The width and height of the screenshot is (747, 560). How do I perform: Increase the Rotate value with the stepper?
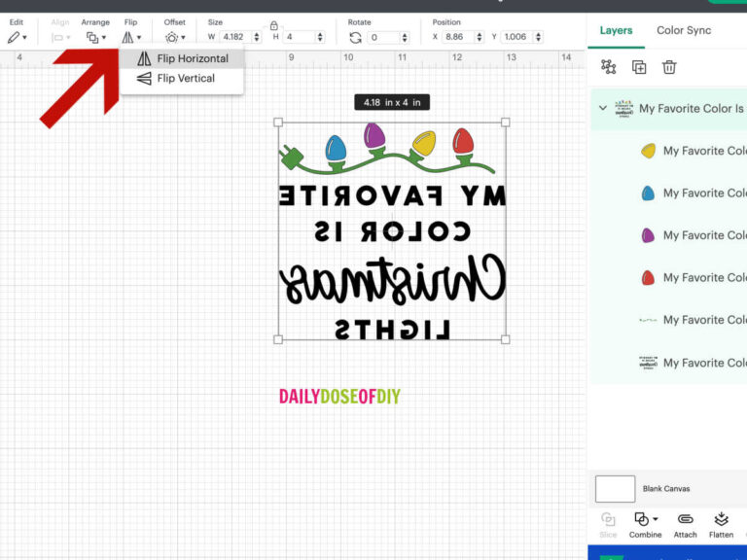[x=405, y=34]
